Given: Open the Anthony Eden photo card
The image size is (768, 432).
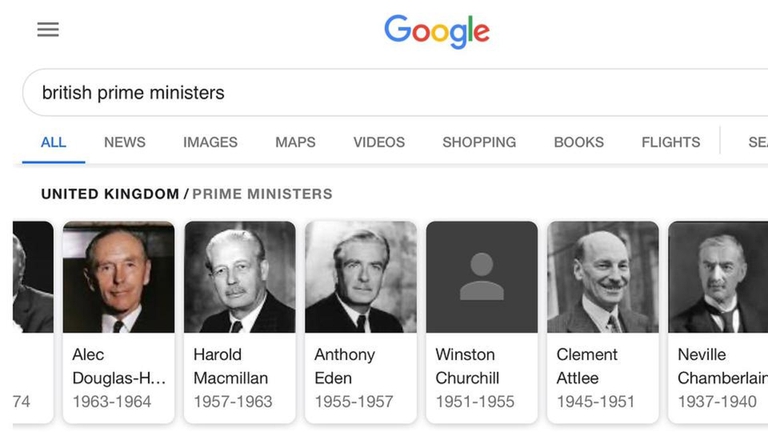Looking at the screenshot, I should [x=361, y=320].
